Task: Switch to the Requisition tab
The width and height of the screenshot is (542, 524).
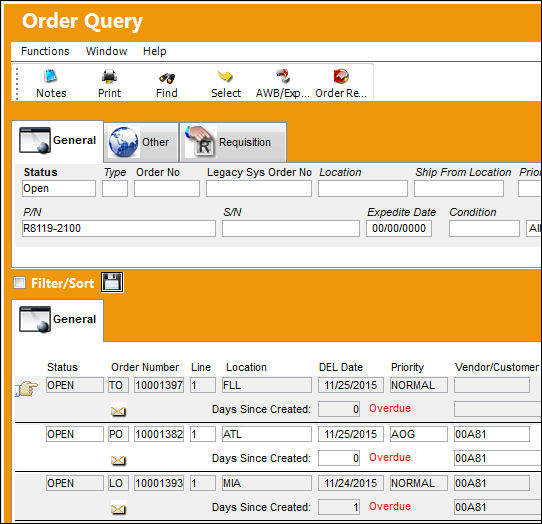Action: 233,142
